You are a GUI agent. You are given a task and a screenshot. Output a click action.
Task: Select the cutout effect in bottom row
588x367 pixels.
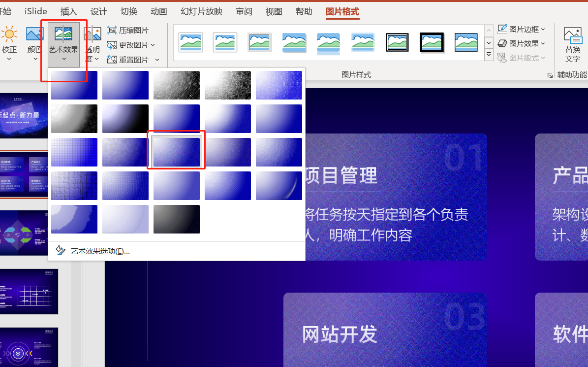(x=74, y=219)
